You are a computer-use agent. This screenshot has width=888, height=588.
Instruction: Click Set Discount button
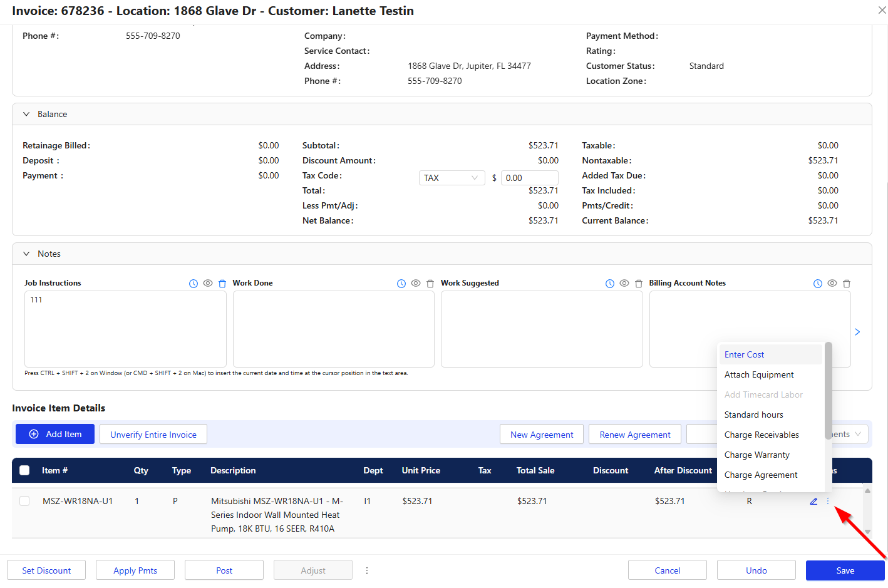[46, 570]
